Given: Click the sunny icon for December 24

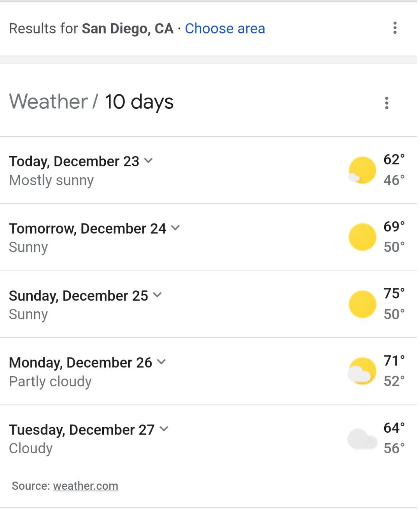Looking at the screenshot, I should pos(362,237).
